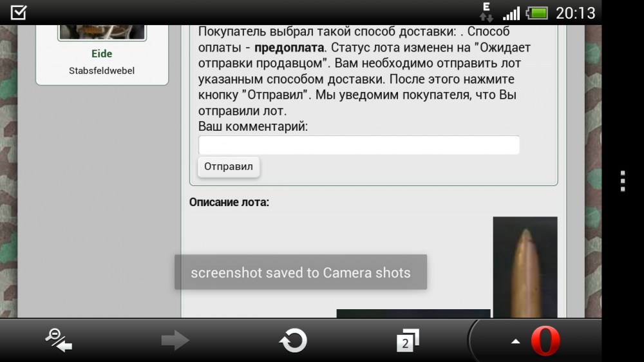Reload the page with refresh icon
Viewport: 644px width, 362px height.
[x=293, y=340]
